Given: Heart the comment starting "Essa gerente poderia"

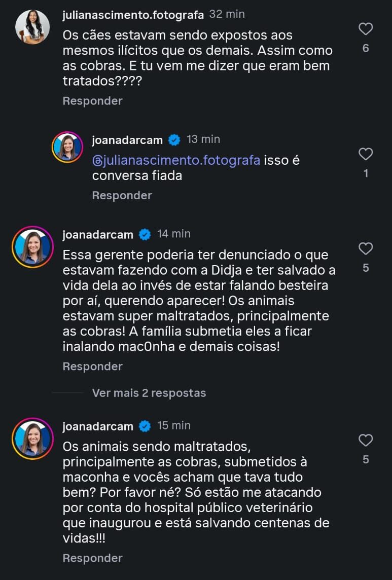Looking at the screenshot, I should [366, 248].
